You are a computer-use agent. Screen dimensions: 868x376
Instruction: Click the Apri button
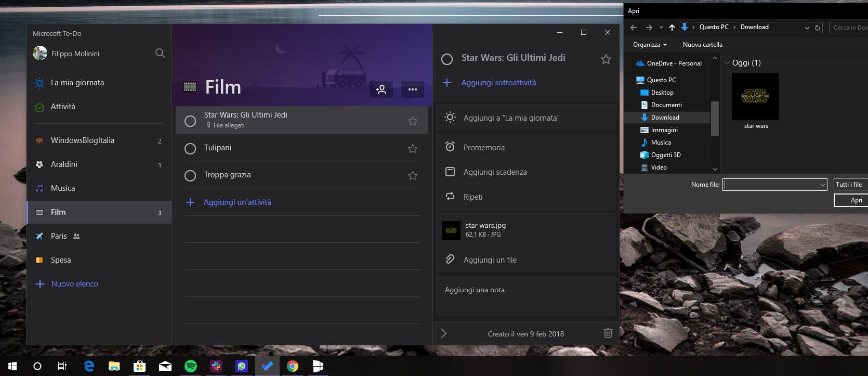(851, 200)
